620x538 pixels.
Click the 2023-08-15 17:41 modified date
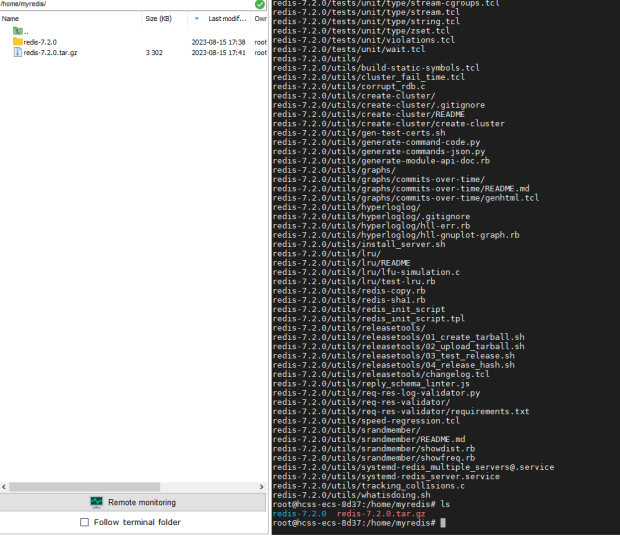[218, 53]
